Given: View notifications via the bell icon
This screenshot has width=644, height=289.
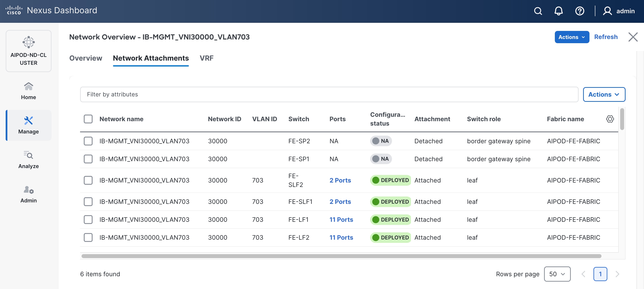Looking at the screenshot, I should pyautogui.click(x=559, y=11).
